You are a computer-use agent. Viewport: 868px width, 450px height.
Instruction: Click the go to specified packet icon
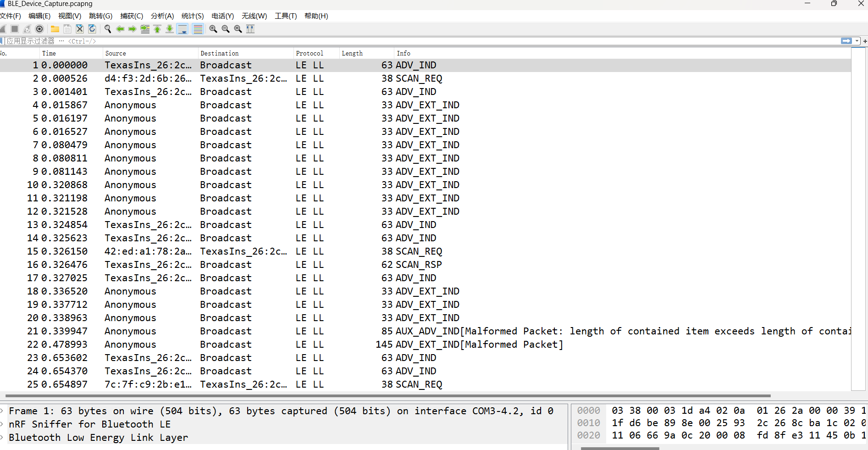[145, 29]
